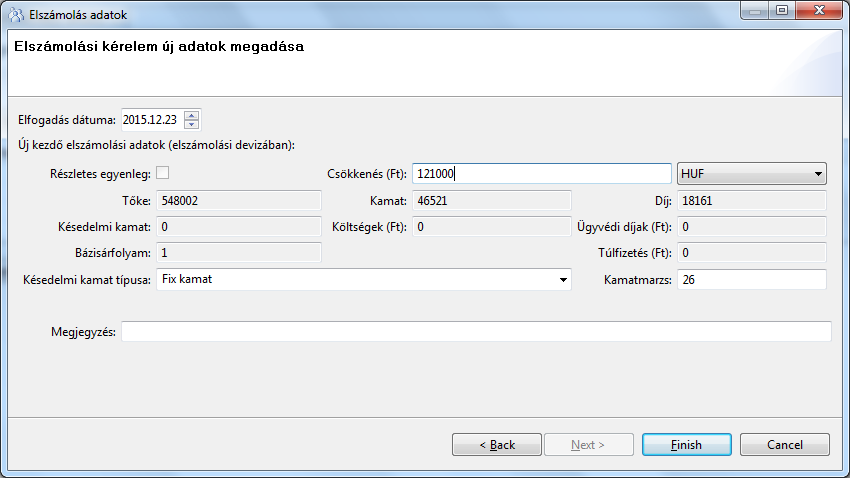Click the Finish button

point(686,444)
